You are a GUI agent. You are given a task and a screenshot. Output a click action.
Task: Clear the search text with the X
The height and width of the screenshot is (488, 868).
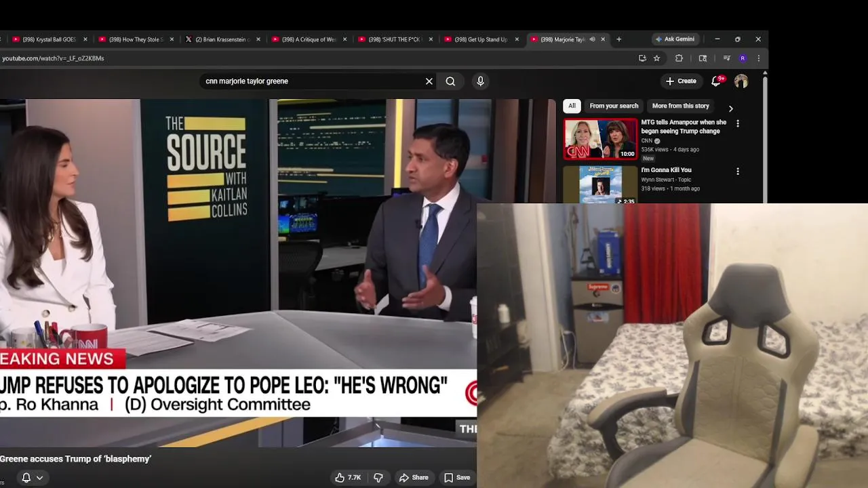pyautogui.click(x=429, y=81)
